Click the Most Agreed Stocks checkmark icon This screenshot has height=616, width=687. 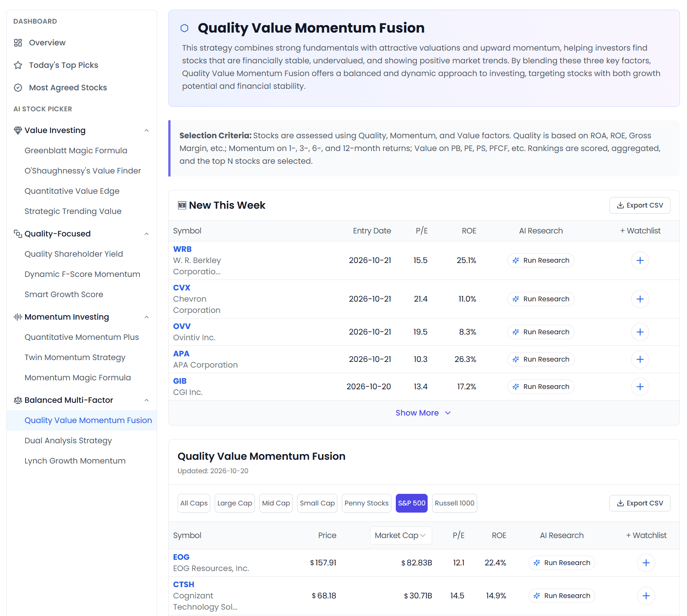click(x=18, y=88)
